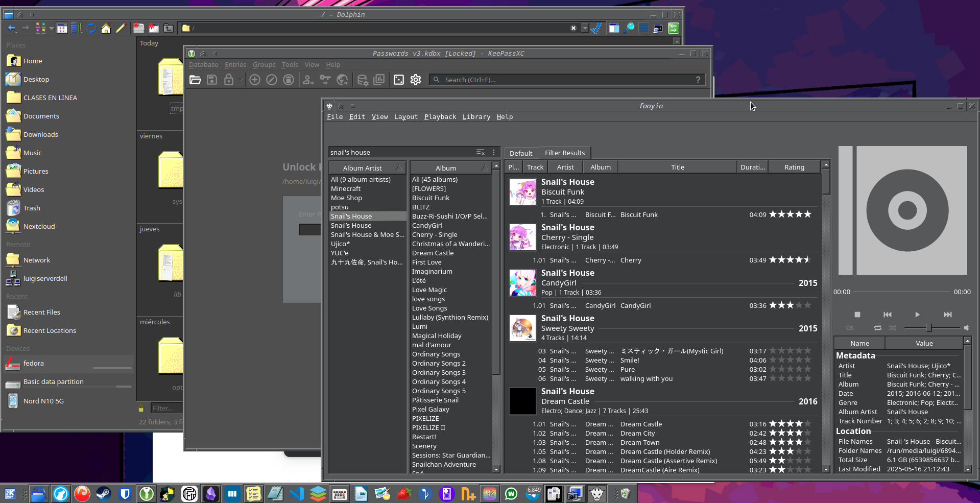Image resolution: width=980 pixels, height=503 pixels.
Task: Reload the Dolphin folder view
Action: (91, 29)
